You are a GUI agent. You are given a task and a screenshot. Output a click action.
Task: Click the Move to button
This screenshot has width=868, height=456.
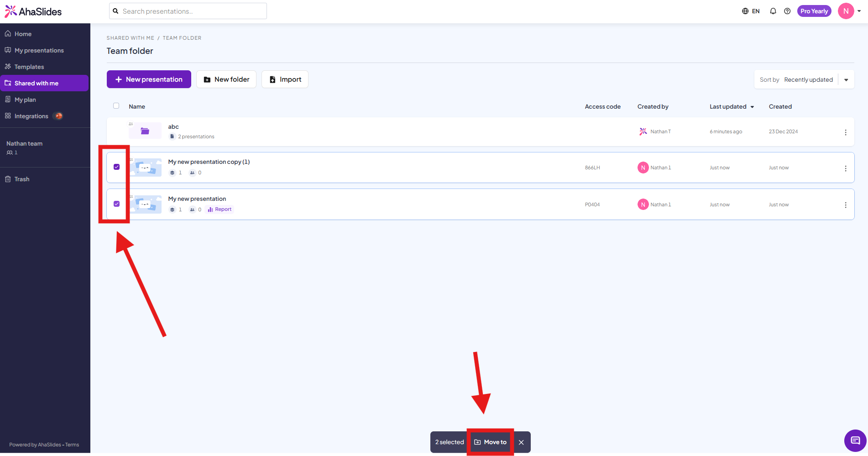coord(490,442)
